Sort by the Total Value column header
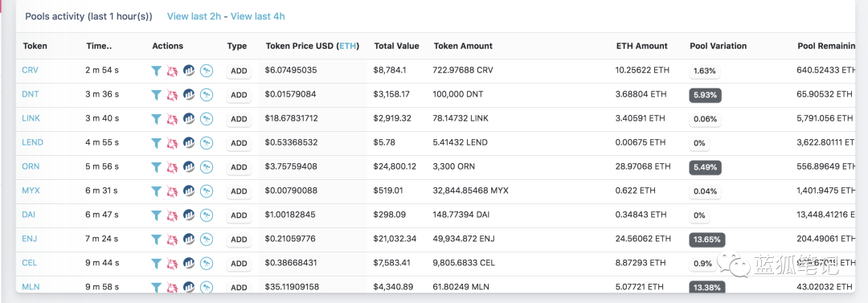The width and height of the screenshot is (868, 303). click(396, 46)
